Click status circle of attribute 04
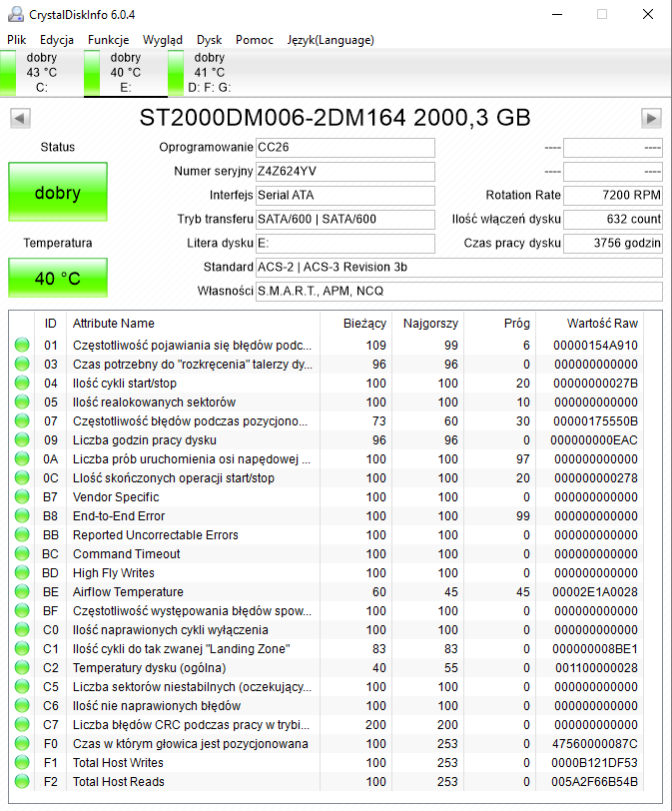 [x=22, y=383]
